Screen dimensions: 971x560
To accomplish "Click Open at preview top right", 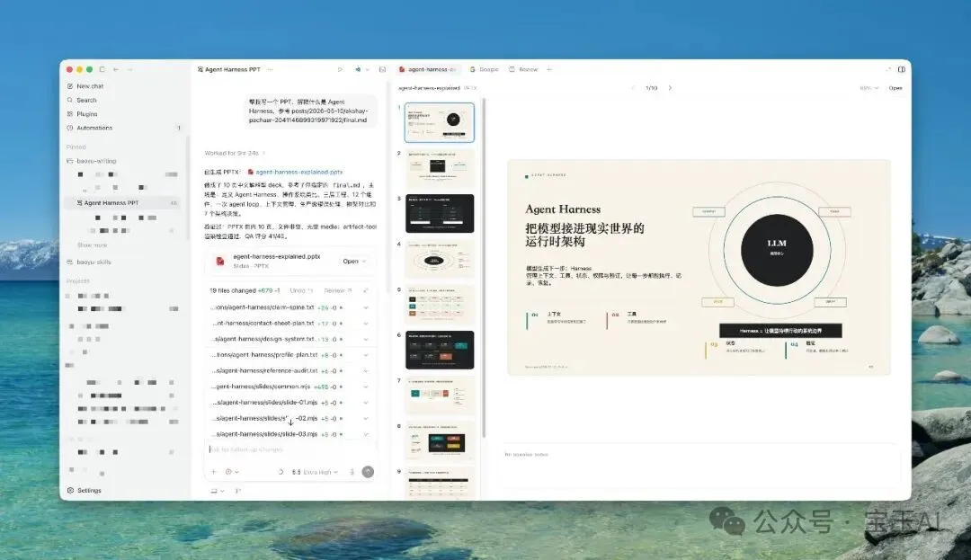I will pyautogui.click(x=895, y=88).
